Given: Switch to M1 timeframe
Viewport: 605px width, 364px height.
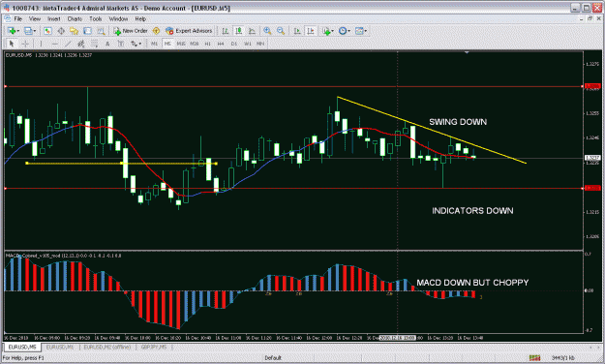Looking at the screenshot, I should click(x=154, y=44).
